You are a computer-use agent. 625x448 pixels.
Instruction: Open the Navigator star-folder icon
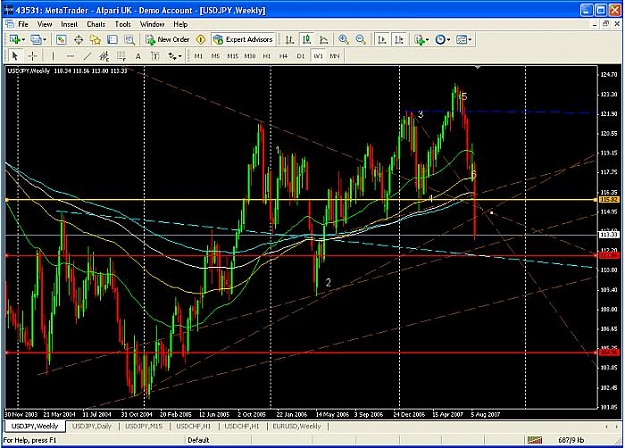click(95, 39)
